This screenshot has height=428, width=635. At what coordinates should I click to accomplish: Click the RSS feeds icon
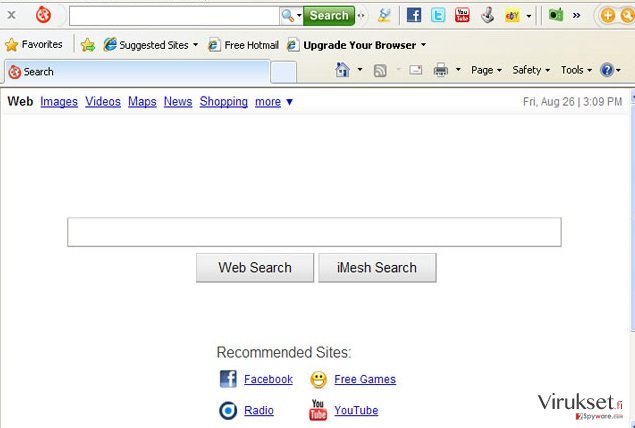380,70
